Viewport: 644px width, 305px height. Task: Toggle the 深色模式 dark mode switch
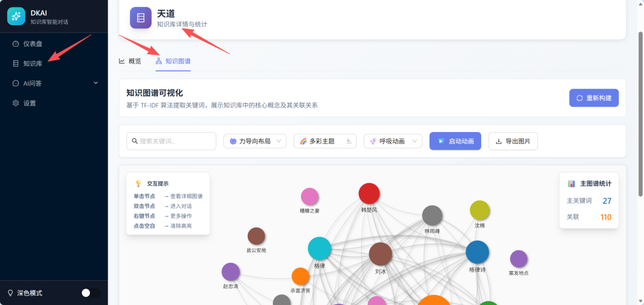tap(91, 293)
